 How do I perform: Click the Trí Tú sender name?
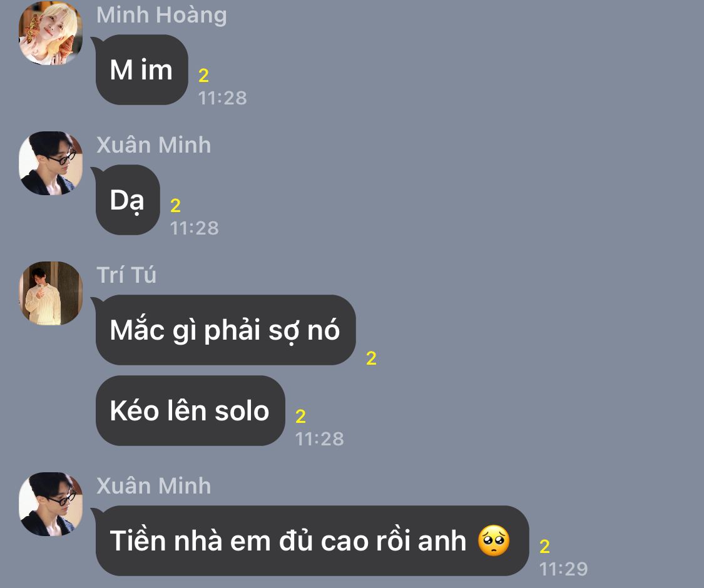(126, 275)
